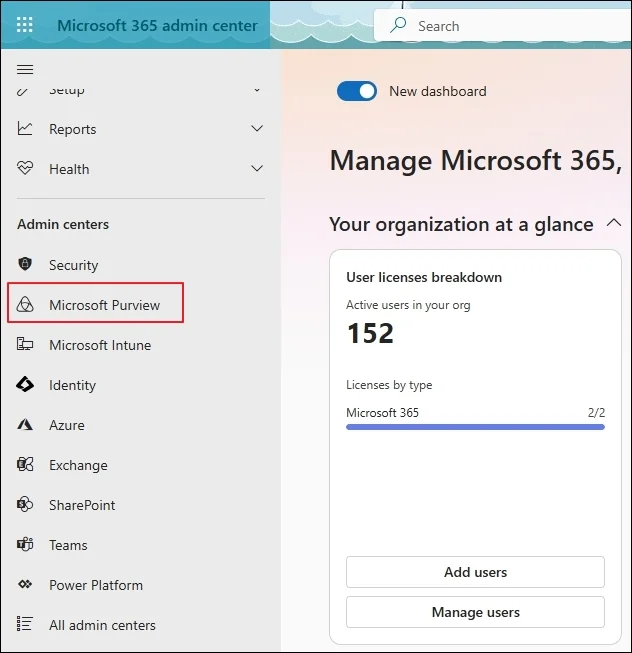
Task: Click the Add users button
Action: coord(475,572)
